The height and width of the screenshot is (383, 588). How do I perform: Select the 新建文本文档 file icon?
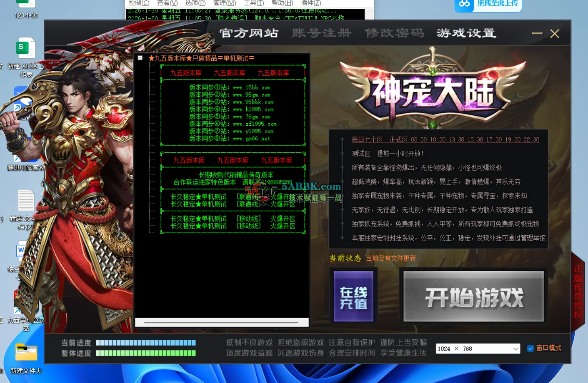[x=26, y=201]
